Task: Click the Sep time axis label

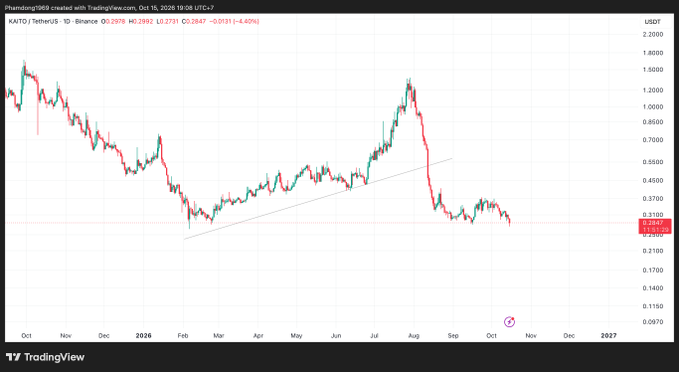Action: tap(453, 336)
